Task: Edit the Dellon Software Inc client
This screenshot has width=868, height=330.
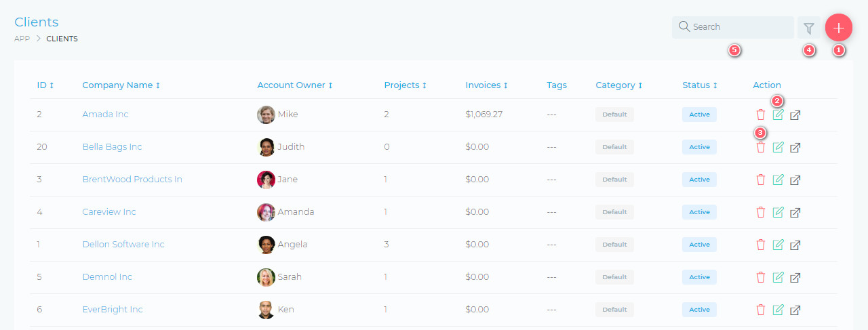Action: point(778,245)
